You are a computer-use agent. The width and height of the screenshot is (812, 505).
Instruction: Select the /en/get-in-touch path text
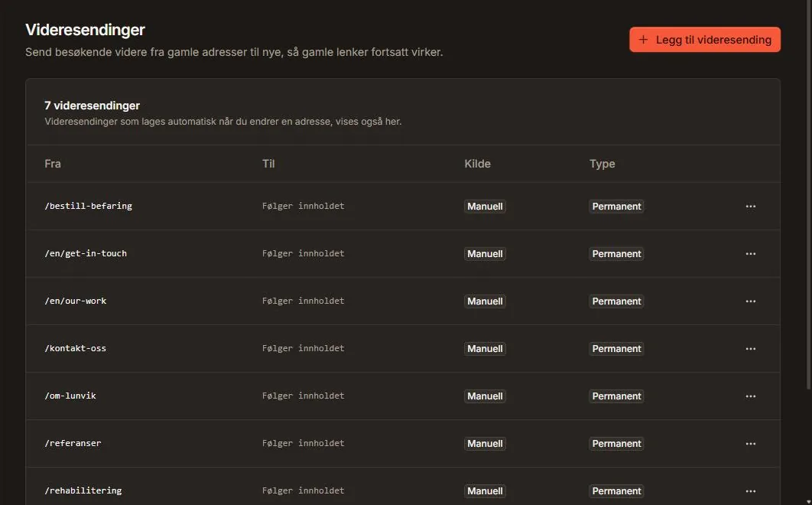click(x=86, y=253)
